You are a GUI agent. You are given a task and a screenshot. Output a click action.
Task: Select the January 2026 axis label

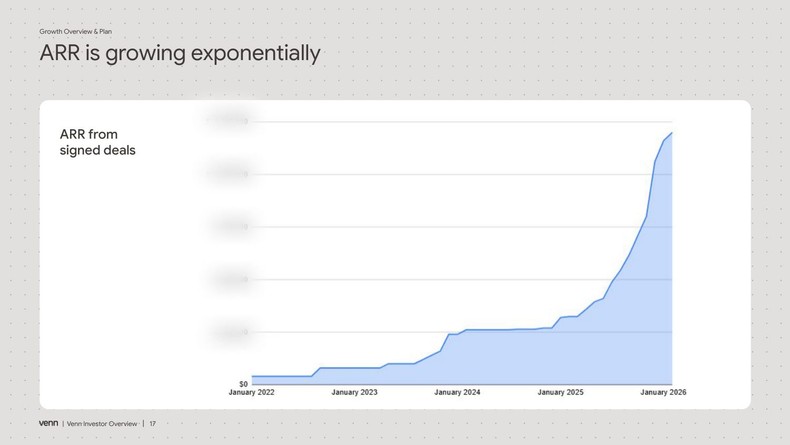[663, 393]
